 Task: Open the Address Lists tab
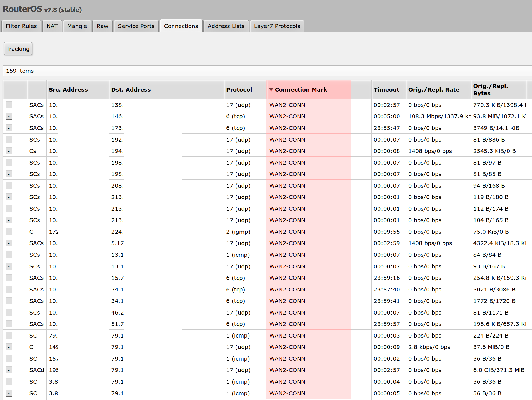(226, 26)
